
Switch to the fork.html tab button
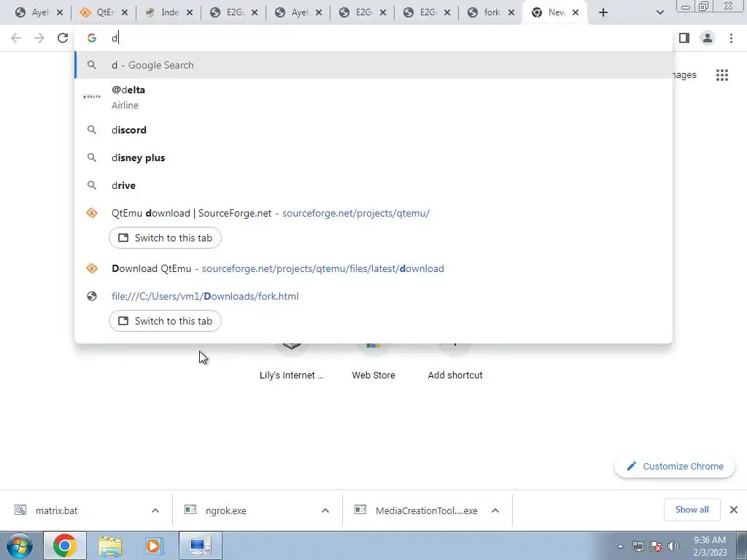point(165,321)
